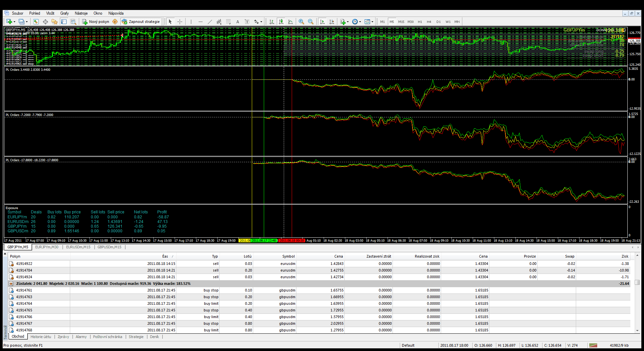
Task: Open the Deník terminal tab
Action: pos(154,337)
